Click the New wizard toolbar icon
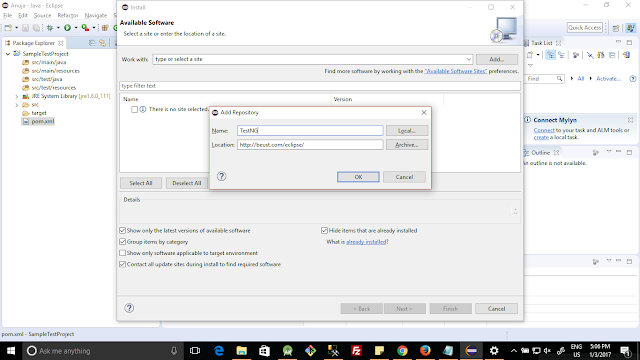 click(x=8, y=28)
